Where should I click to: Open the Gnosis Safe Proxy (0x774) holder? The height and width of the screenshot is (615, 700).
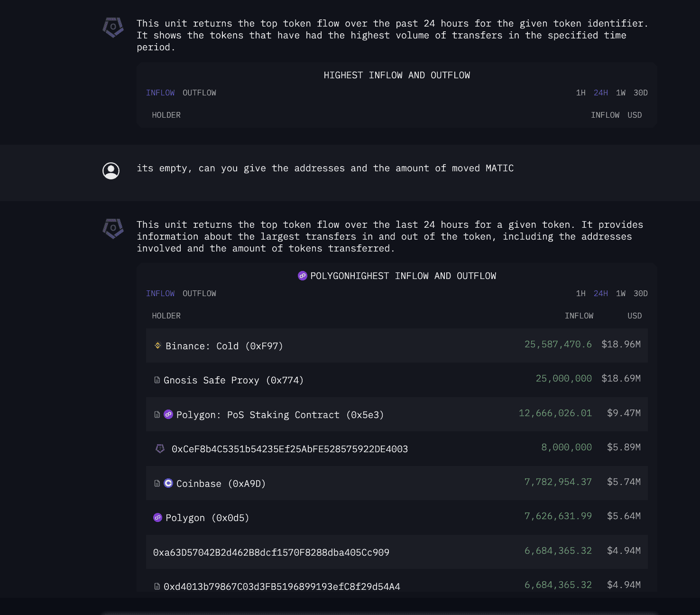[x=233, y=380]
